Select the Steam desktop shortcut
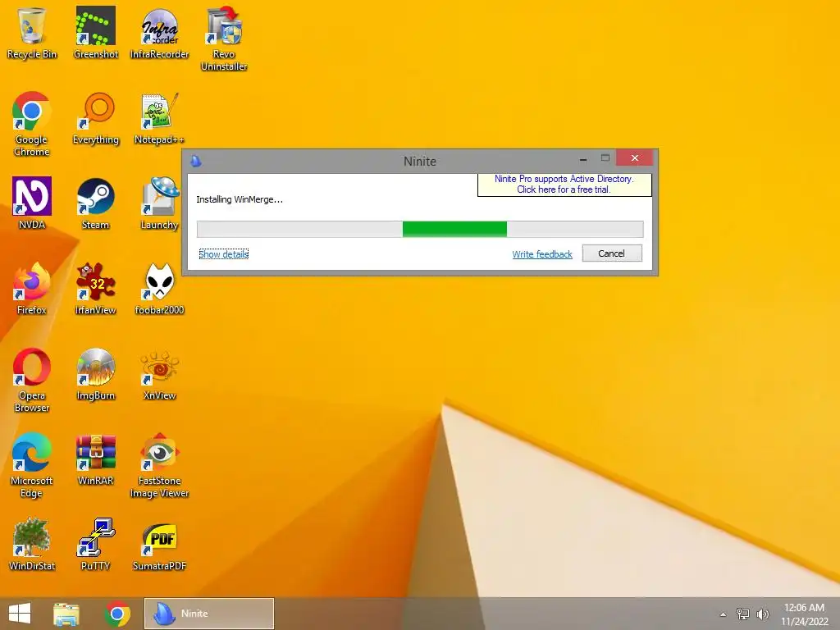 (96, 203)
